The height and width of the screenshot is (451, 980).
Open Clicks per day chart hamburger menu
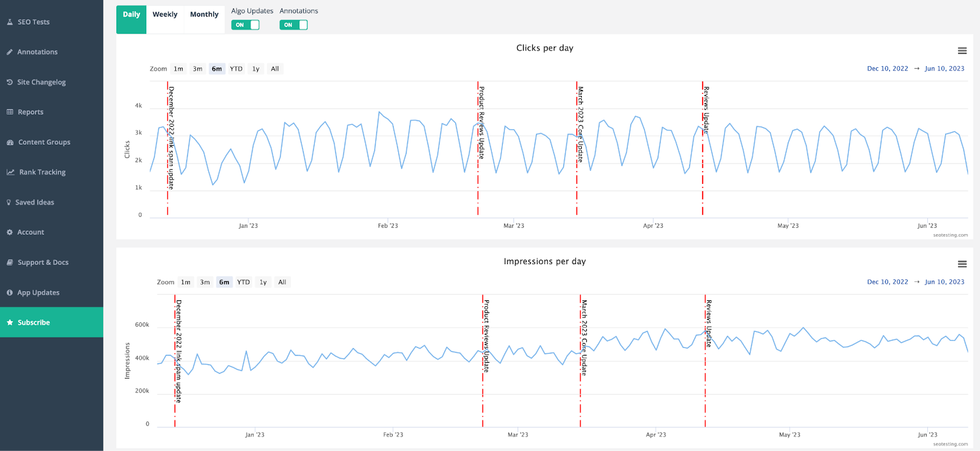[962, 51]
